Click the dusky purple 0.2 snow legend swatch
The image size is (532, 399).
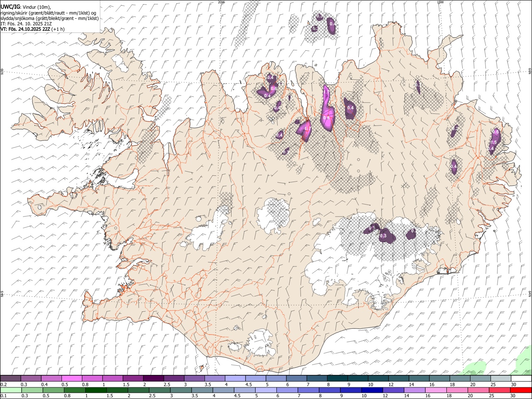click(x=10, y=378)
